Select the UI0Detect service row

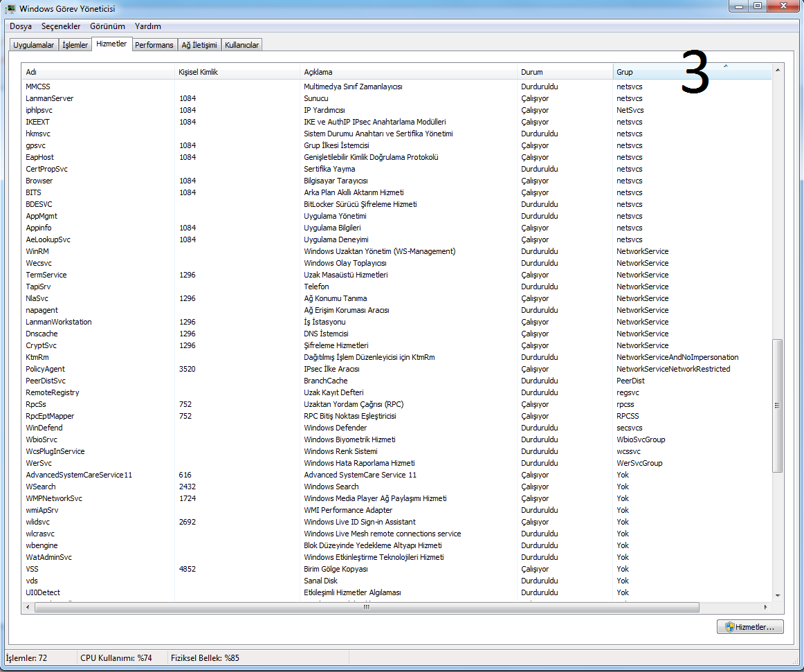[x=396, y=593]
